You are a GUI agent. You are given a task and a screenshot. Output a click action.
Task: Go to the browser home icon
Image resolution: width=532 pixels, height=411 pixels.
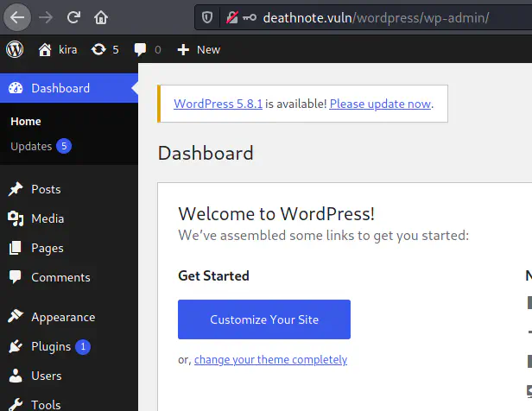click(x=101, y=16)
